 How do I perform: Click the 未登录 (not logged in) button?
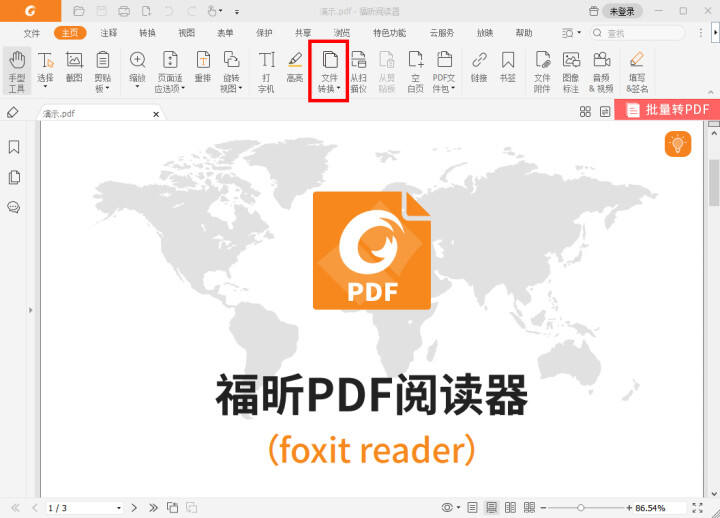tap(622, 11)
